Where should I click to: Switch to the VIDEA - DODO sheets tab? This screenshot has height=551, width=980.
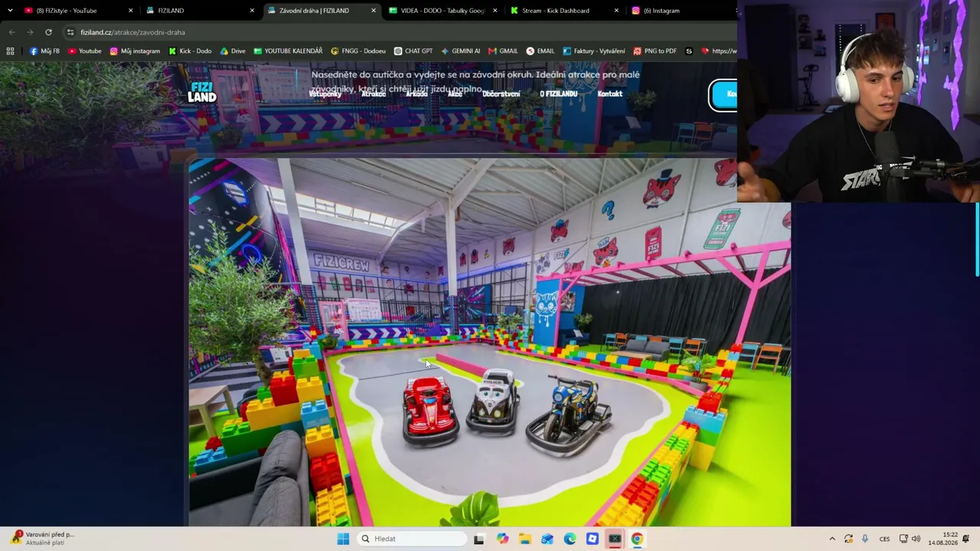(443, 11)
